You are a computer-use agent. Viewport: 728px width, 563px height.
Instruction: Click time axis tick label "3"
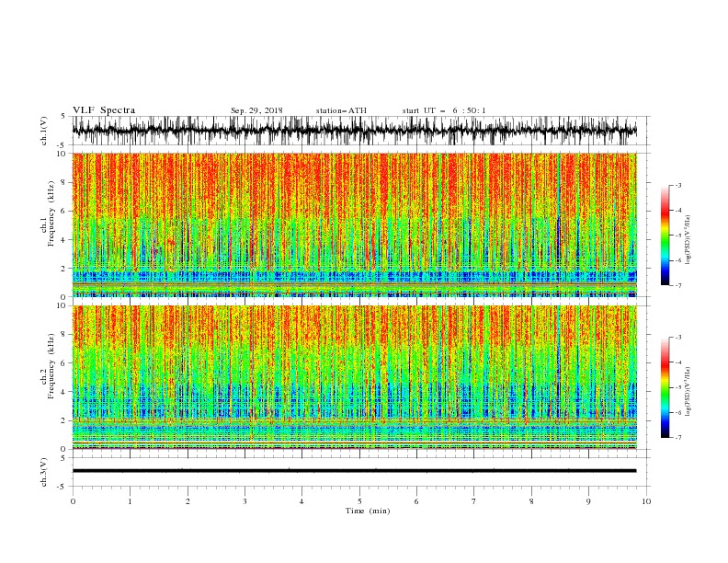pyautogui.click(x=245, y=501)
